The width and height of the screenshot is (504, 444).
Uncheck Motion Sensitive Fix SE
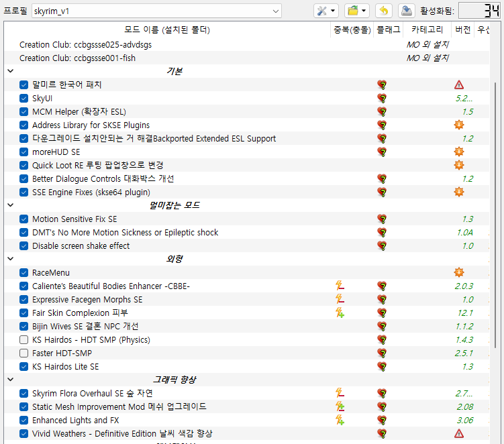coord(23,219)
